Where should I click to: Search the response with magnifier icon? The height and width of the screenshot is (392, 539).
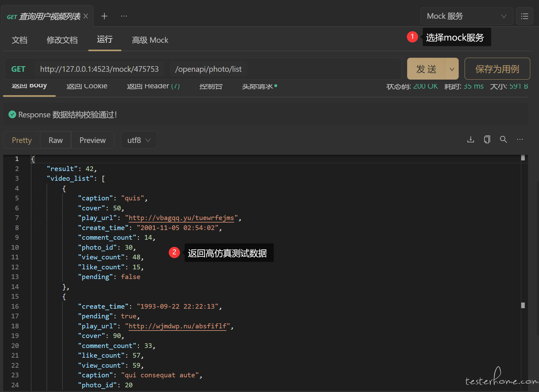[503, 140]
